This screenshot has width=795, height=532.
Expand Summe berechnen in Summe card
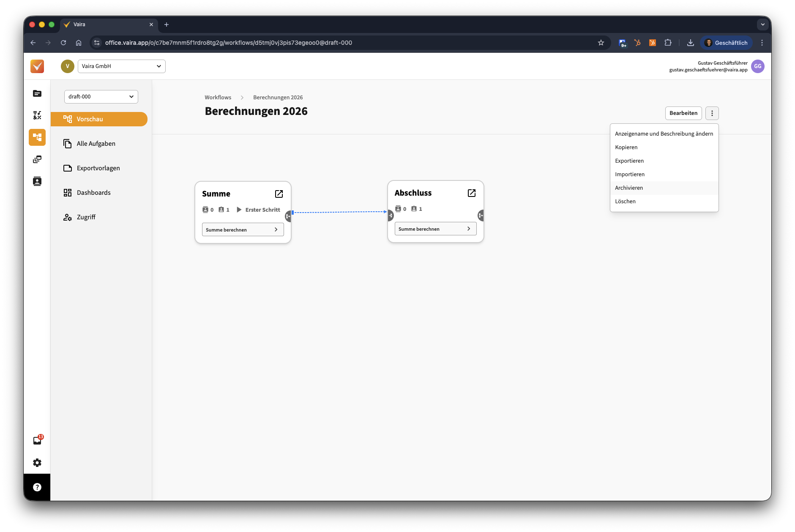pyautogui.click(x=243, y=230)
